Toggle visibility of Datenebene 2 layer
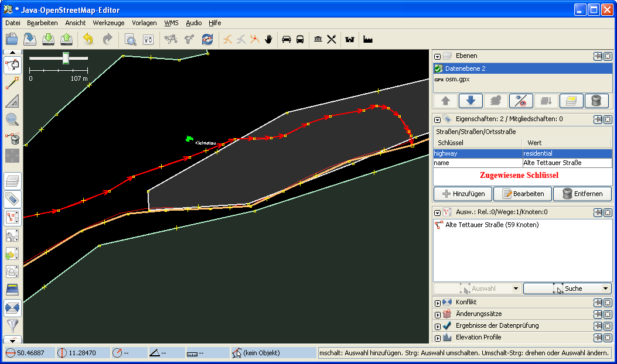Image resolution: width=617 pixels, height=364 pixels. pos(438,68)
